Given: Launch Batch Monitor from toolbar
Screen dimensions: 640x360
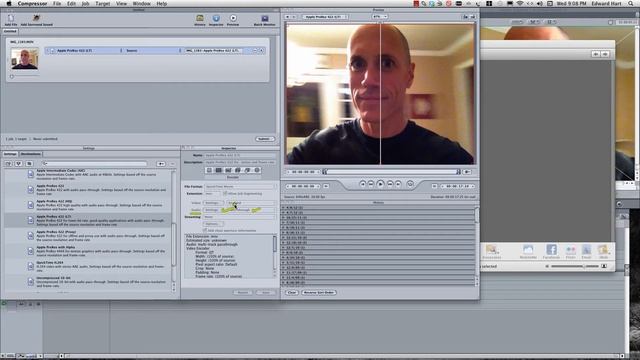Looking at the screenshot, I should 264,19.
